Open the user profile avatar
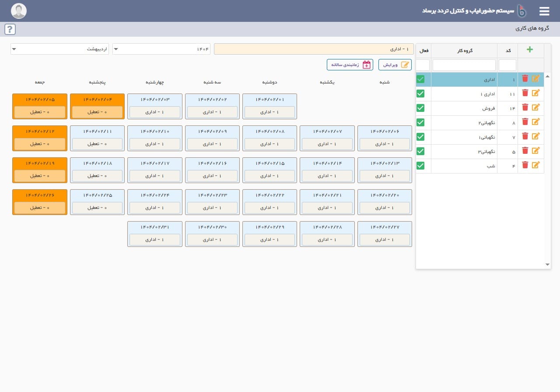The height and width of the screenshot is (392, 560). point(19,11)
